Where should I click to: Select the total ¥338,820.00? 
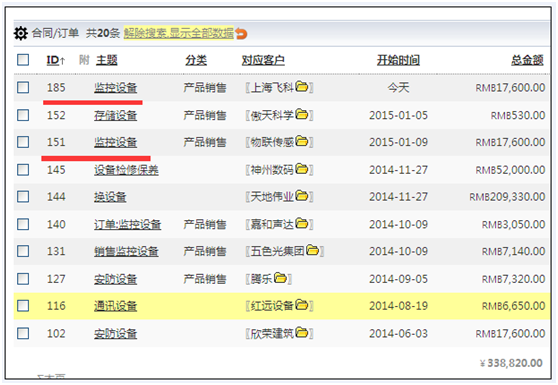(x=511, y=363)
